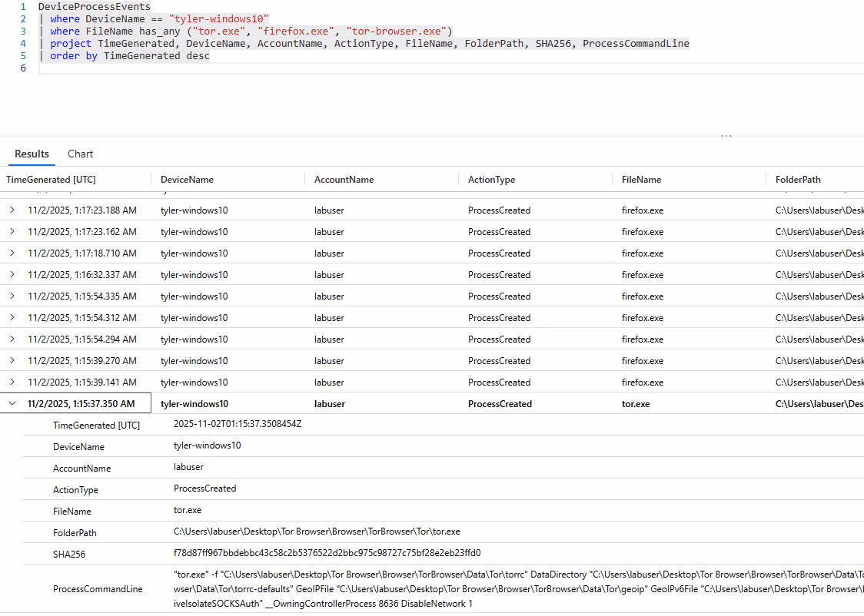Expand the result row at 1:16:32.337 AM
The height and width of the screenshot is (616, 864).
(x=13, y=274)
